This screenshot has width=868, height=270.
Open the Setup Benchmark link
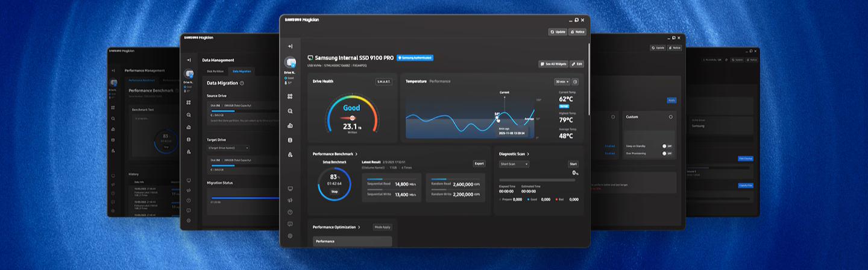[x=335, y=162]
